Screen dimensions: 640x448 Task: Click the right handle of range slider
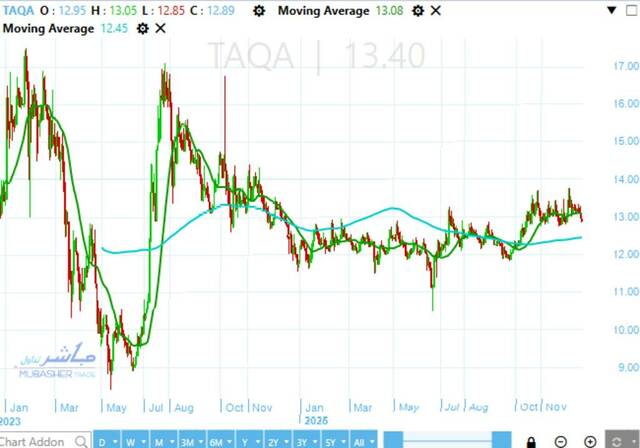click(x=502, y=440)
